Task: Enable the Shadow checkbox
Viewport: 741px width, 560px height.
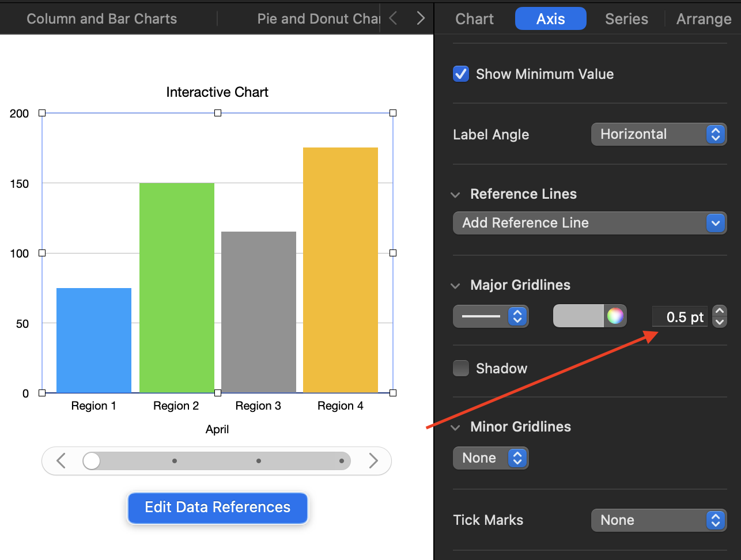Action: click(x=461, y=368)
